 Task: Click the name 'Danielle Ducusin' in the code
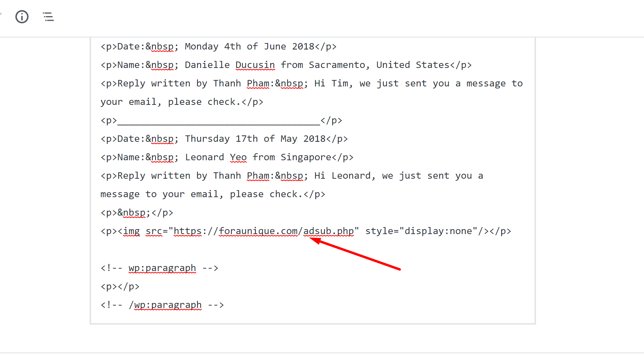[230, 65]
